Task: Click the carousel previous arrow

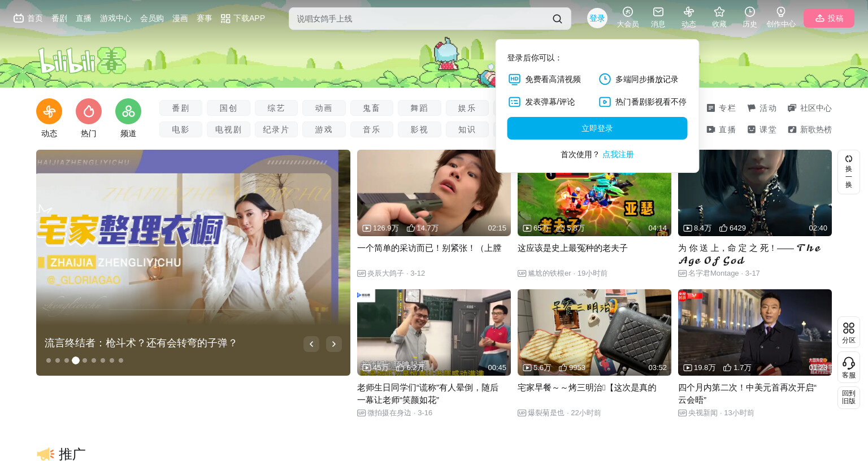Action: pos(311,344)
